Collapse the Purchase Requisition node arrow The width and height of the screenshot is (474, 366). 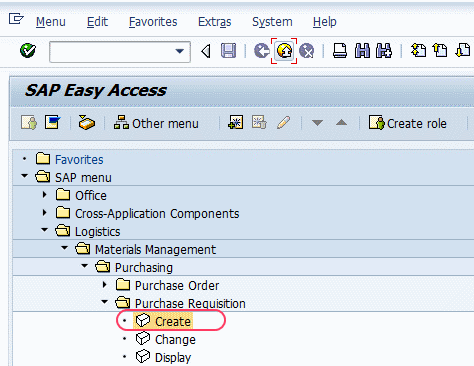click(x=105, y=302)
